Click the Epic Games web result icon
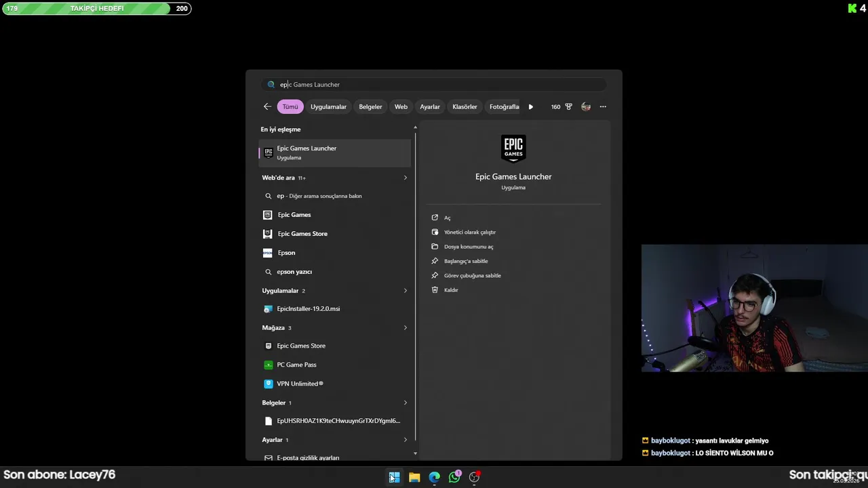 point(267,215)
